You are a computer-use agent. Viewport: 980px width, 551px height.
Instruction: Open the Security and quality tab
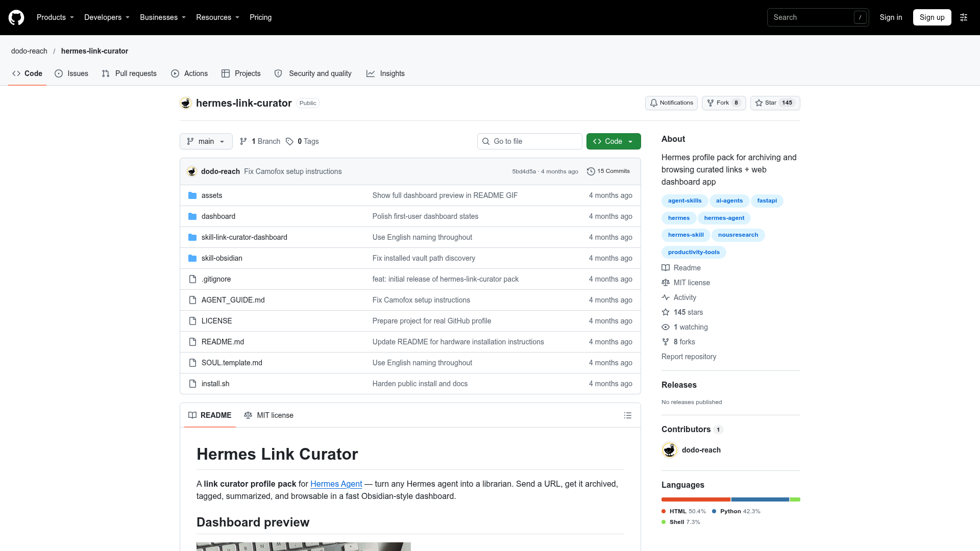[x=313, y=73]
